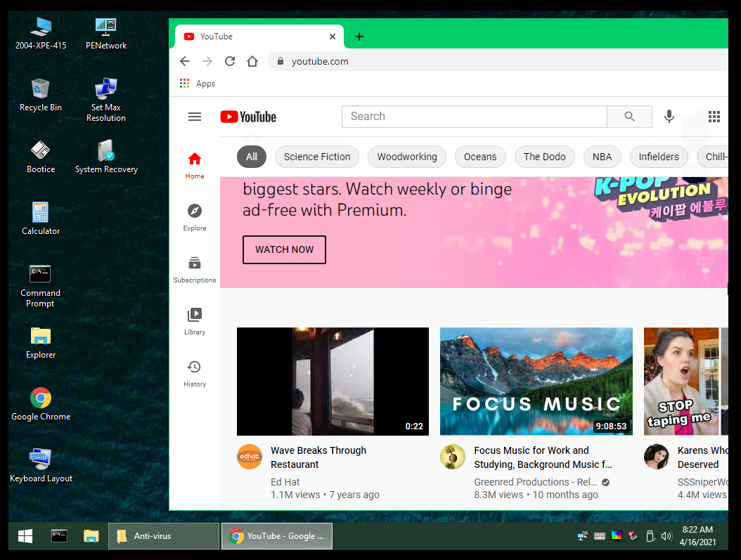The height and width of the screenshot is (560, 741).
Task: Reload the YouTube page
Action: 230,61
